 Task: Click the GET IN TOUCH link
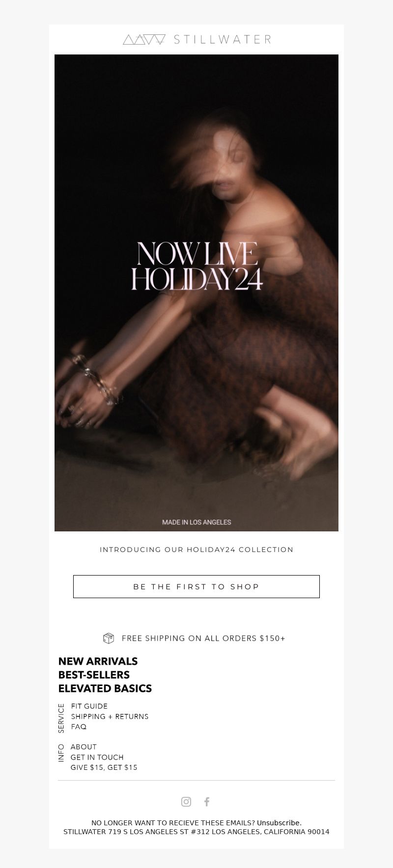pyautogui.click(x=97, y=757)
